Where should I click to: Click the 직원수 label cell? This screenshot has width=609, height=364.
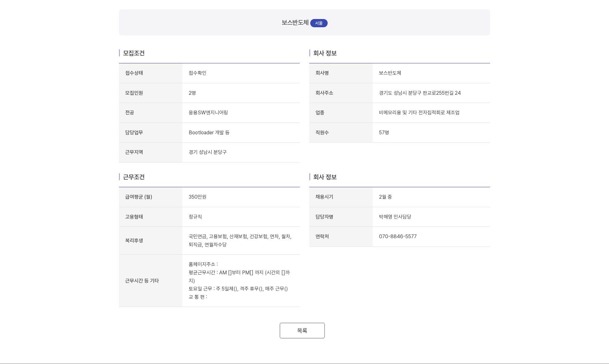click(341, 132)
